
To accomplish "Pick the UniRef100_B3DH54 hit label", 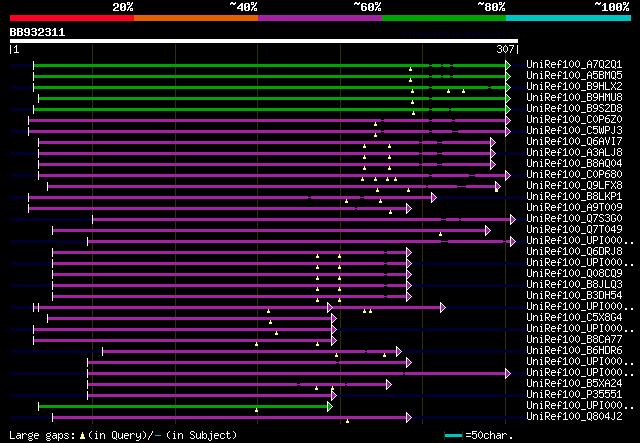I will [574, 296].
